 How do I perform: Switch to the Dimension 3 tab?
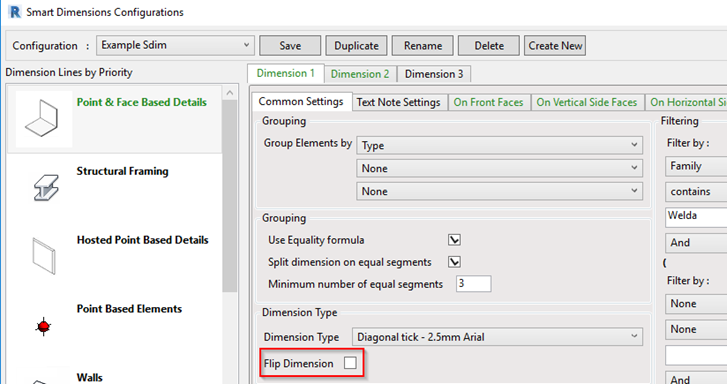pyautogui.click(x=434, y=74)
